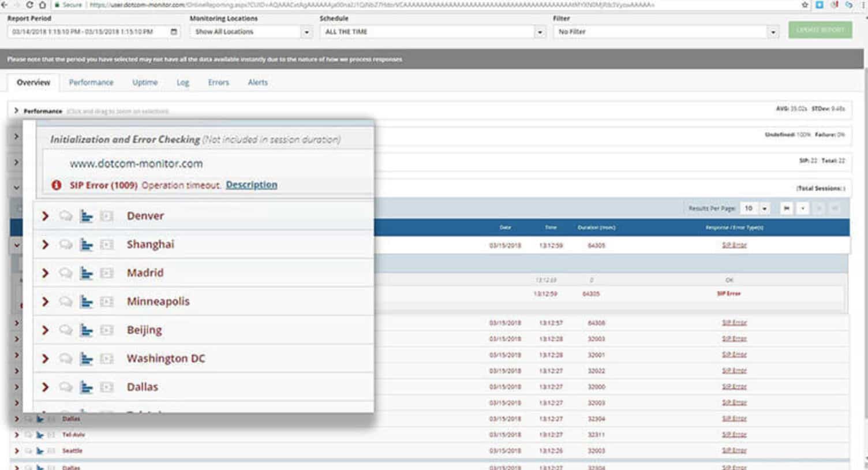This screenshot has width=868, height=470.
Task: Switch to the Performance tab
Action: [x=91, y=83]
